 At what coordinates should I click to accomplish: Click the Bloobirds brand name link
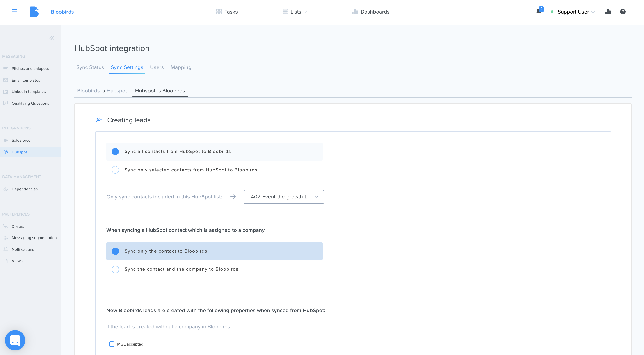click(62, 12)
